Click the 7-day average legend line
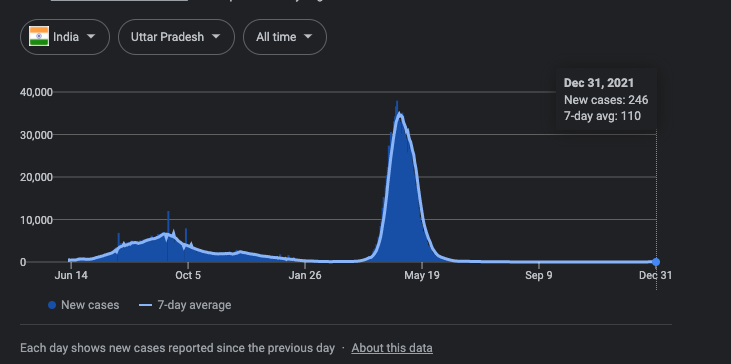Image resolution: width=731 pixels, height=364 pixels. [x=145, y=305]
